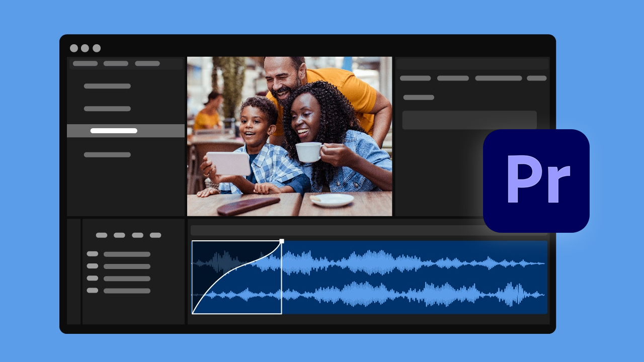Click the top header bar of right panel
The height and width of the screenshot is (362, 644).
coord(472,64)
